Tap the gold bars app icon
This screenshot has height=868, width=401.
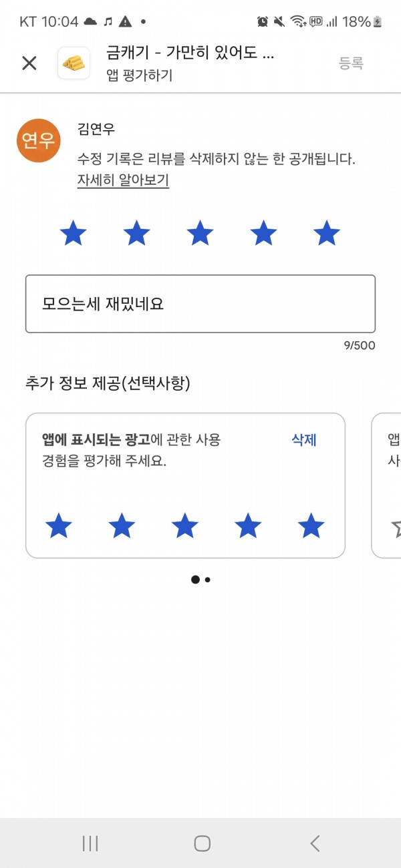(74, 63)
